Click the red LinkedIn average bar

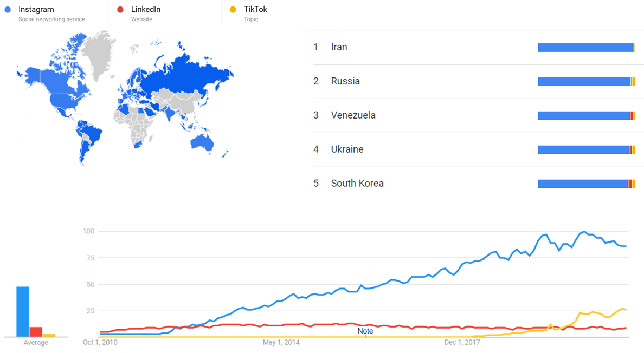(36, 332)
